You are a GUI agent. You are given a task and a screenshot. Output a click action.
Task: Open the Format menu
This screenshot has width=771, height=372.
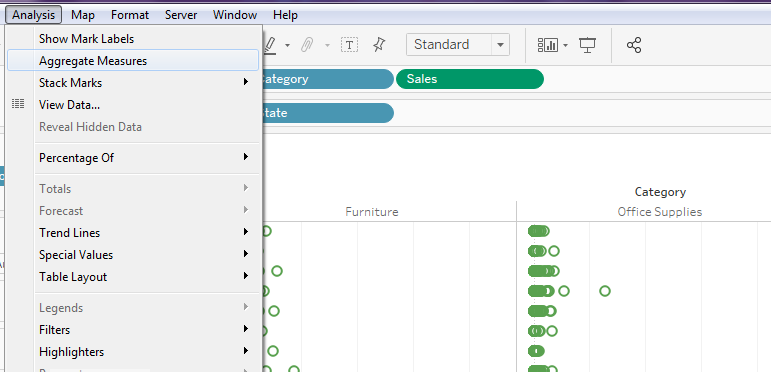coord(130,15)
